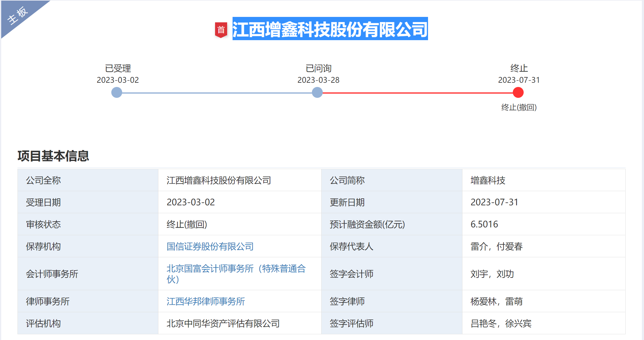This screenshot has height=340, width=644.
Task: Open 北京国富会计师事务所 accounting firm link
Action: [x=236, y=274]
